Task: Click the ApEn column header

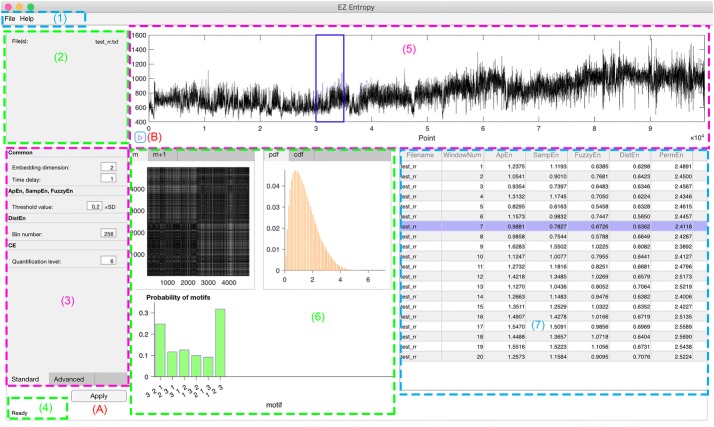Action: click(504, 155)
